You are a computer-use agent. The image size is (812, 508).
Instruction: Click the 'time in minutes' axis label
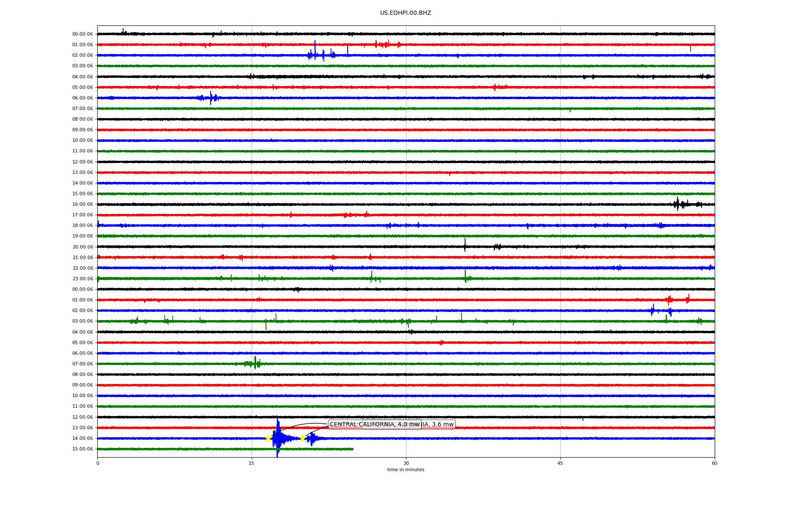406,470
